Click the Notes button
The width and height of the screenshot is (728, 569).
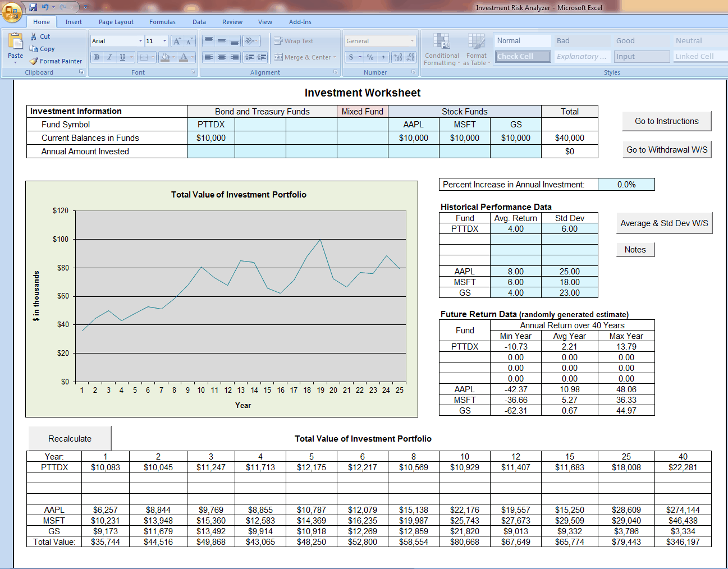click(x=635, y=250)
